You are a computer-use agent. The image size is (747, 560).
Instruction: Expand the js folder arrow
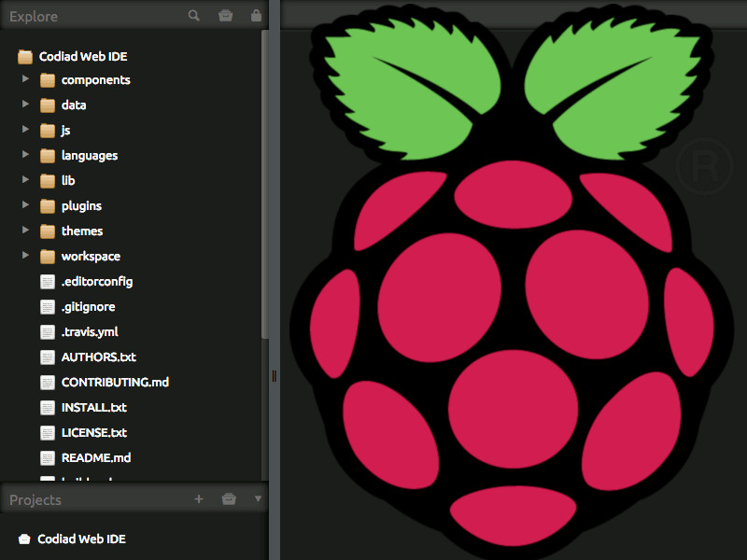[x=26, y=129]
